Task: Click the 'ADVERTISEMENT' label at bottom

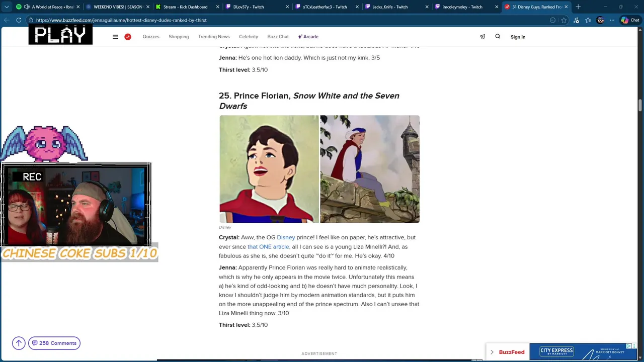Action: pyautogui.click(x=319, y=353)
